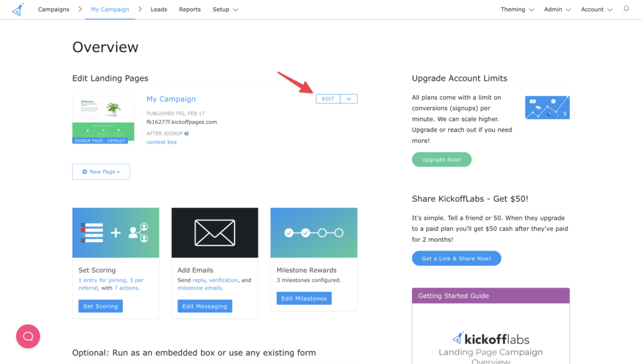
Task: Click Get a Link & Share Now!
Action: [456, 259]
